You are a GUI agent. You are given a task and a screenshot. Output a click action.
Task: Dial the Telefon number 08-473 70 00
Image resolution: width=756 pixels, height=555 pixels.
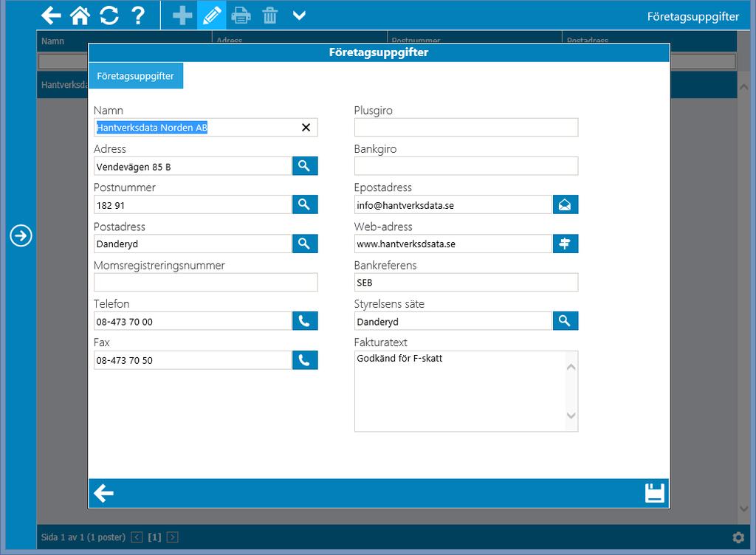click(305, 321)
